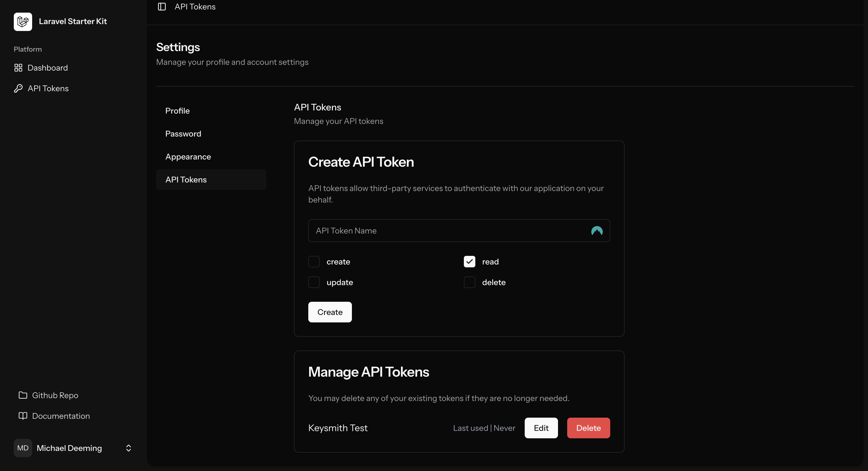Image resolution: width=868 pixels, height=471 pixels.
Task: Edit the Keysmith Test token
Action: pos(541,428)
